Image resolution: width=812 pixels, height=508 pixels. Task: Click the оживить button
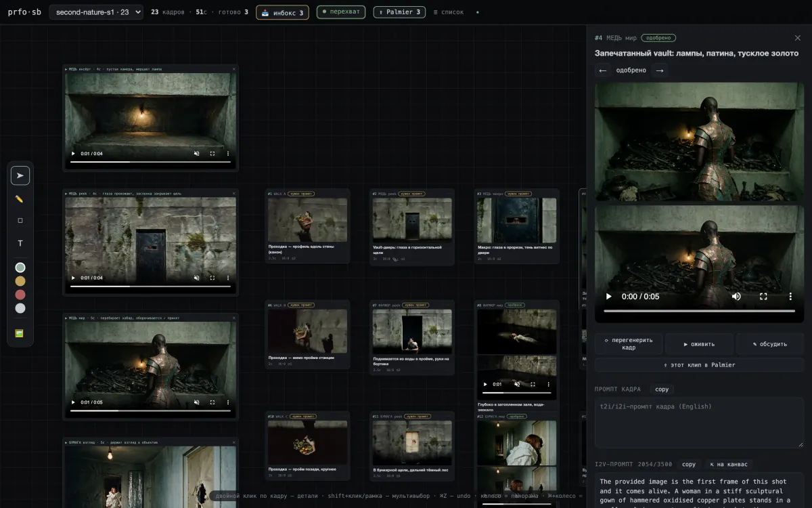699,344
